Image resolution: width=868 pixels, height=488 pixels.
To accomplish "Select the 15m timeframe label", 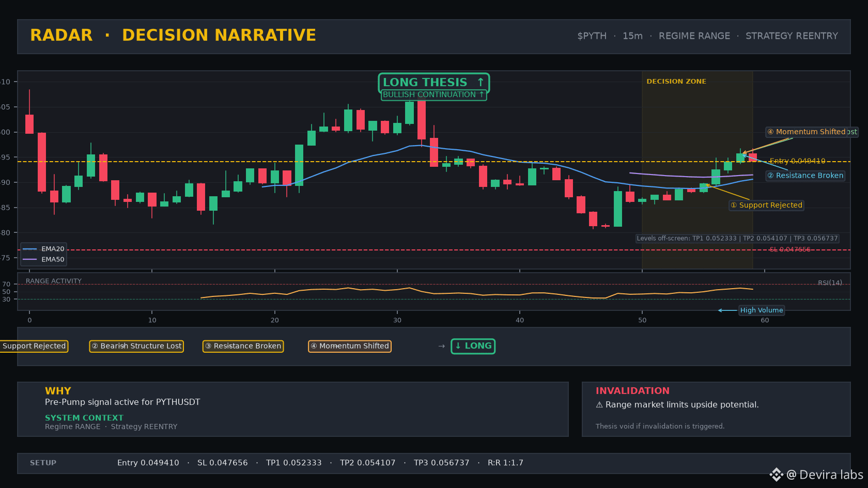I will [x=632, y=36].
